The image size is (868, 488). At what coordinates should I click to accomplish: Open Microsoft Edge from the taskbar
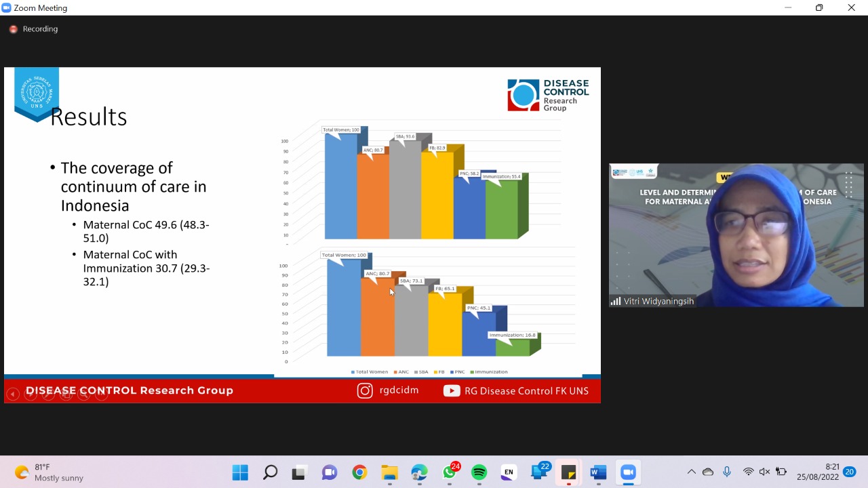click(x=419, y=472)
